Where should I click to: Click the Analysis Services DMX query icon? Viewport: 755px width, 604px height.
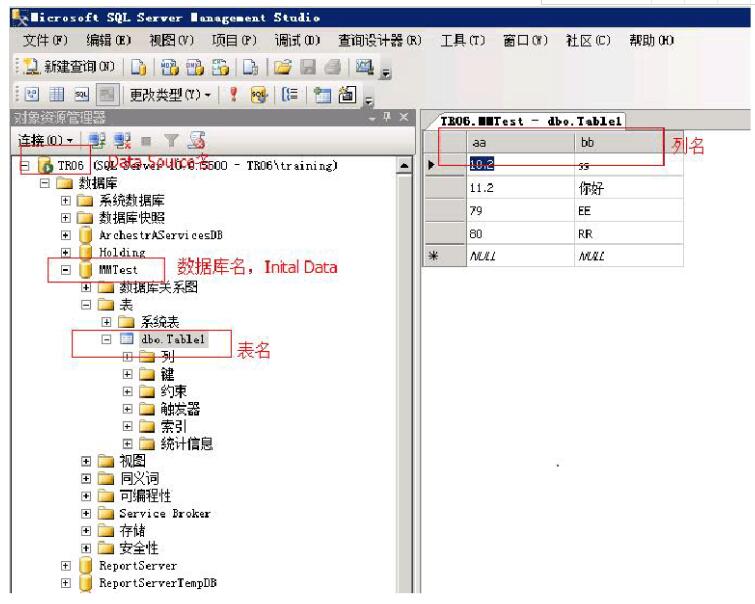195,67
